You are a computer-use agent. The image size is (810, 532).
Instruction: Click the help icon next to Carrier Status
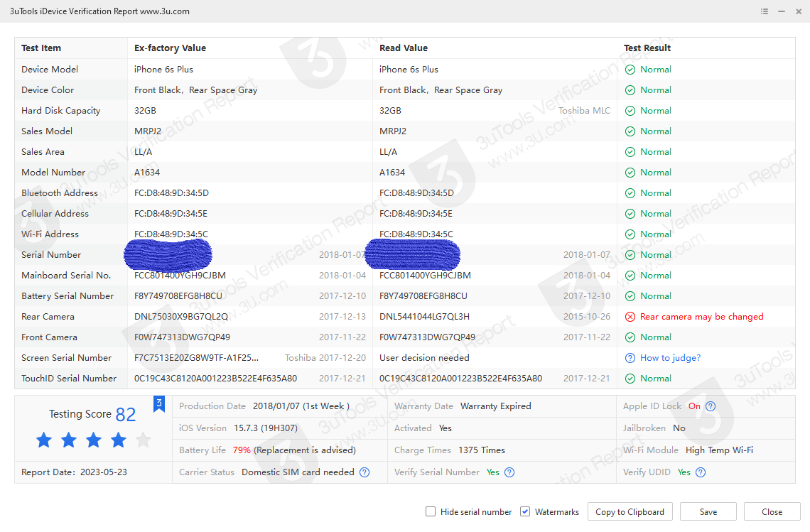coord(364,472)
